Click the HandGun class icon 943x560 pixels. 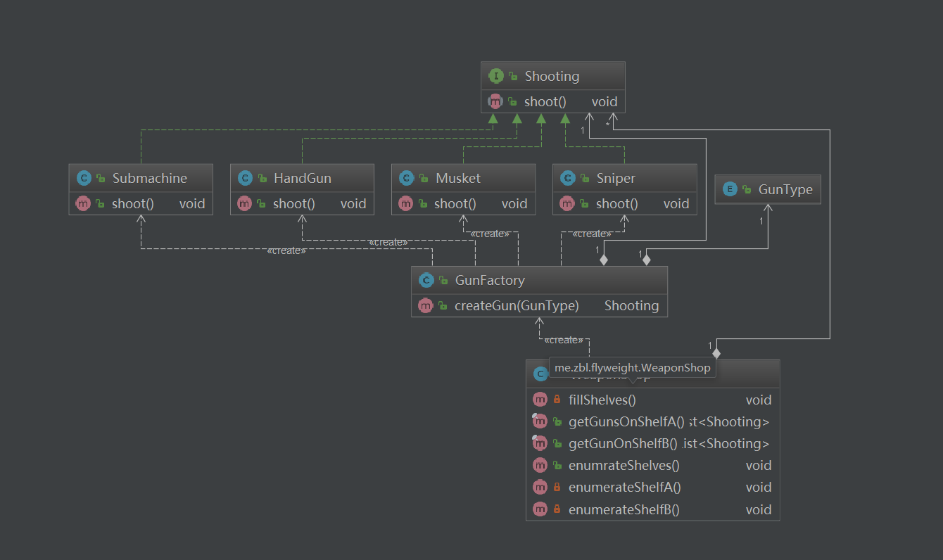click(245, 178)
